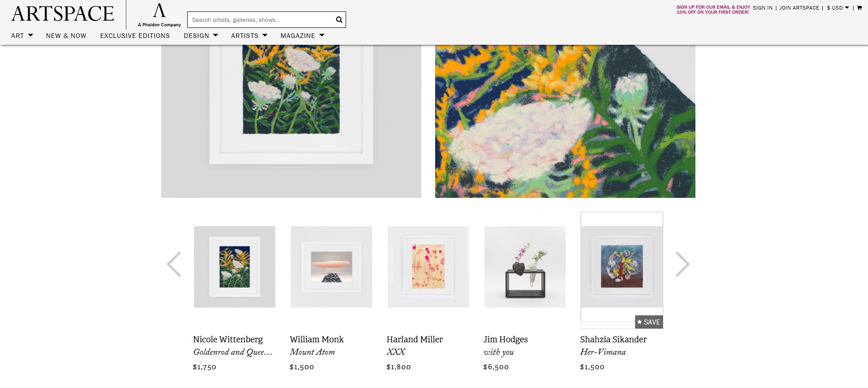This screenshot has height=388, width=868.
Task: Go to EXCLUSIVE EDITIONS page
Action: coord(135,36)
